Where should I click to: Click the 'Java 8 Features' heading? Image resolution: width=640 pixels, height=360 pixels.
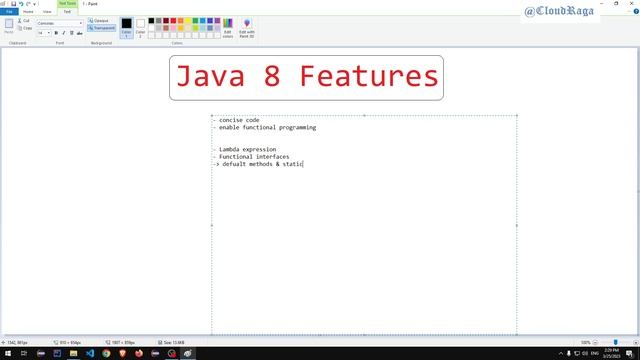click(x=307, y=77)
